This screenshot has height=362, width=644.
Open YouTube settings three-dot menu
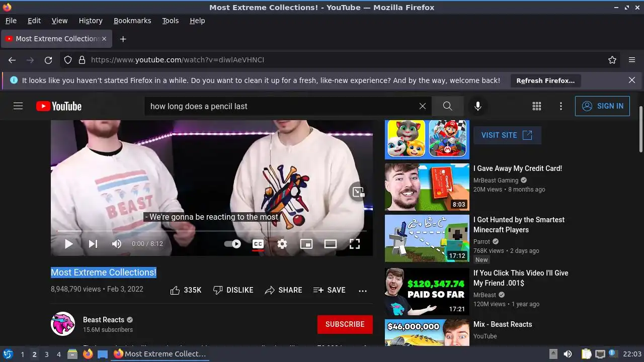pyautogui.click(x=561, y=106)
